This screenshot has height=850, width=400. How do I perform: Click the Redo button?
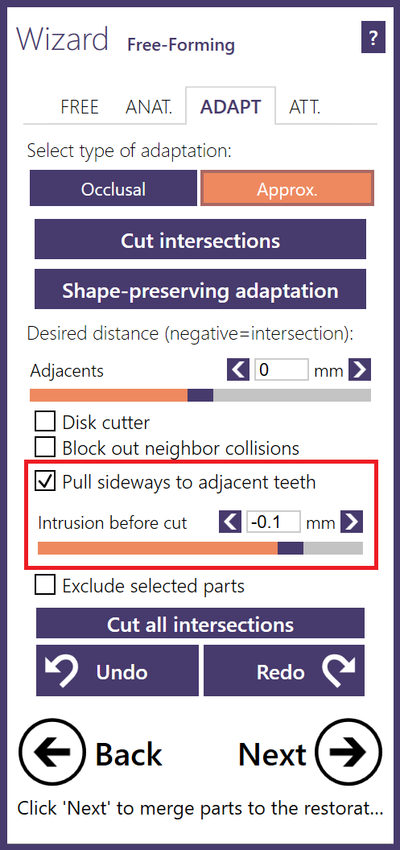click(284, 671)
